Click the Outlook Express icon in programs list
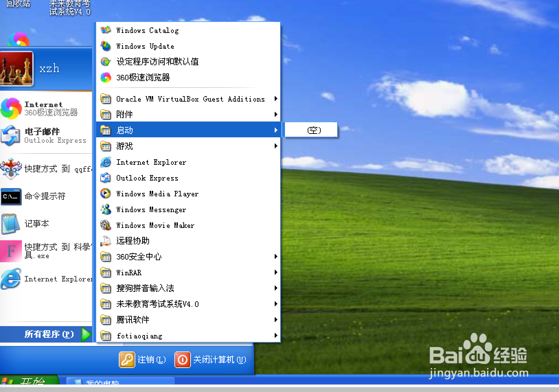This screenshot has width=559, height=392. [x=106, y=178]
